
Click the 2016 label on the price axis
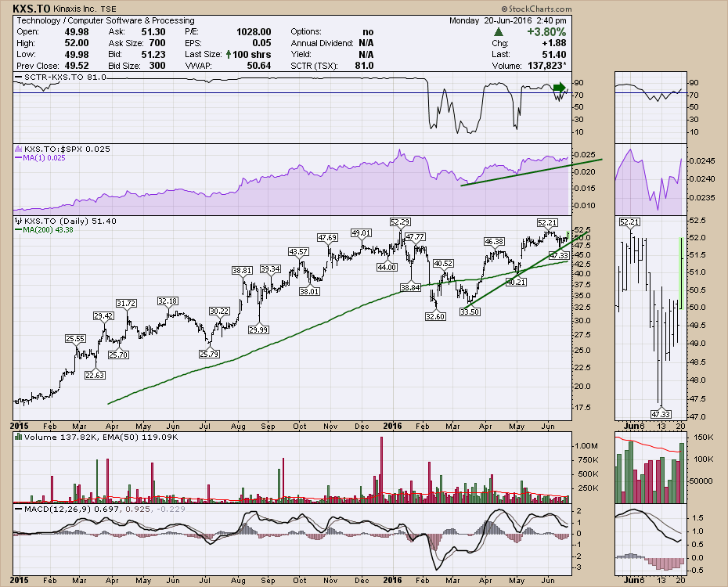pos(393,426)
